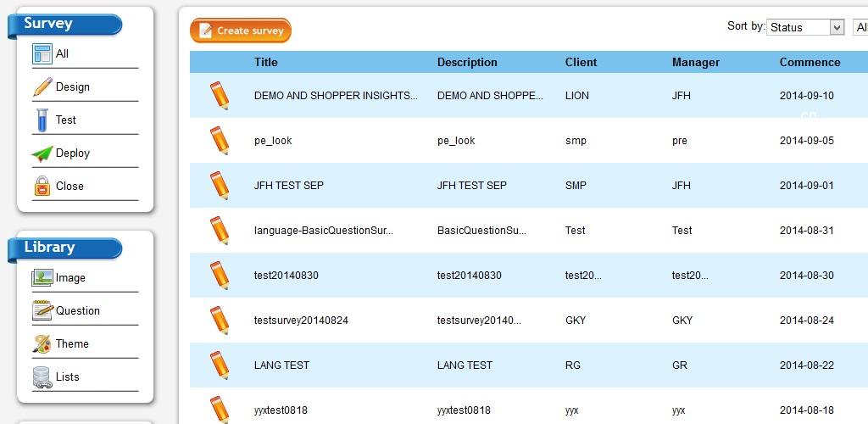Edit test20140830 survey pencil icon
This screenshot has width=868, height=424.
(220, 275)
